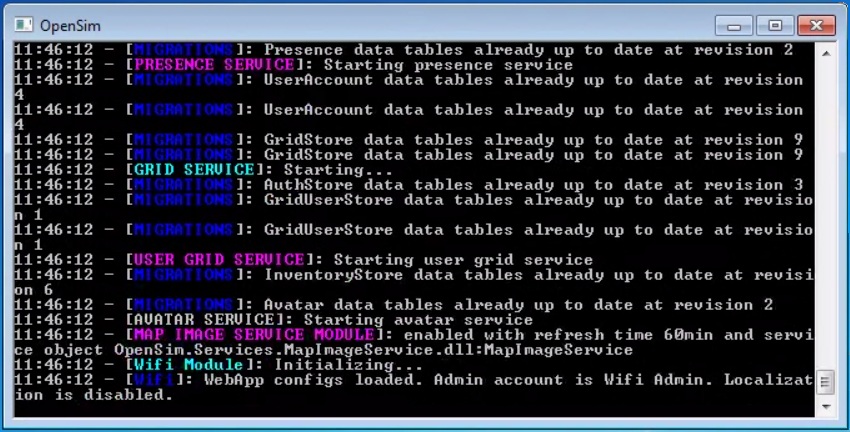
Task: Click the 'Starting avatar service' text
Action: click(418, 320)
